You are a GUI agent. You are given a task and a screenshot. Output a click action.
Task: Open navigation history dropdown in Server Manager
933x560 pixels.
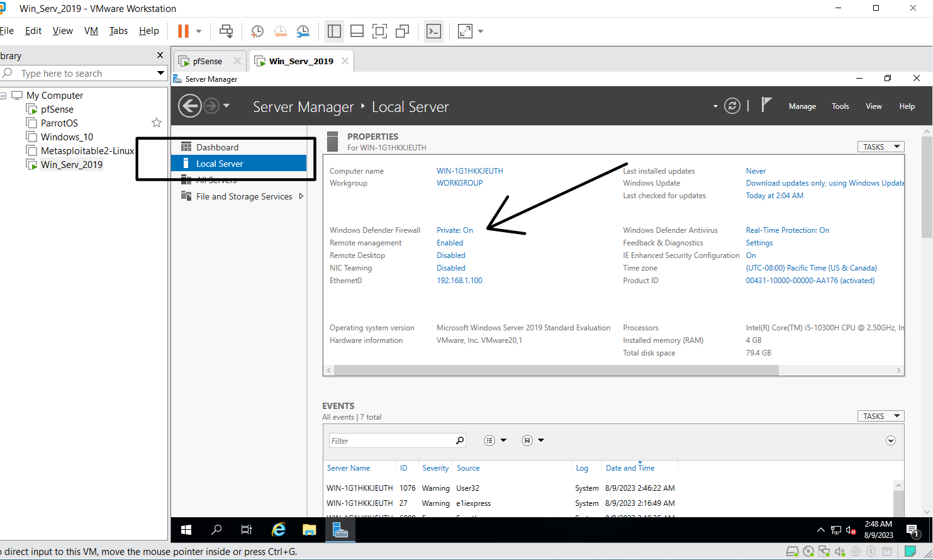[226, 106]
